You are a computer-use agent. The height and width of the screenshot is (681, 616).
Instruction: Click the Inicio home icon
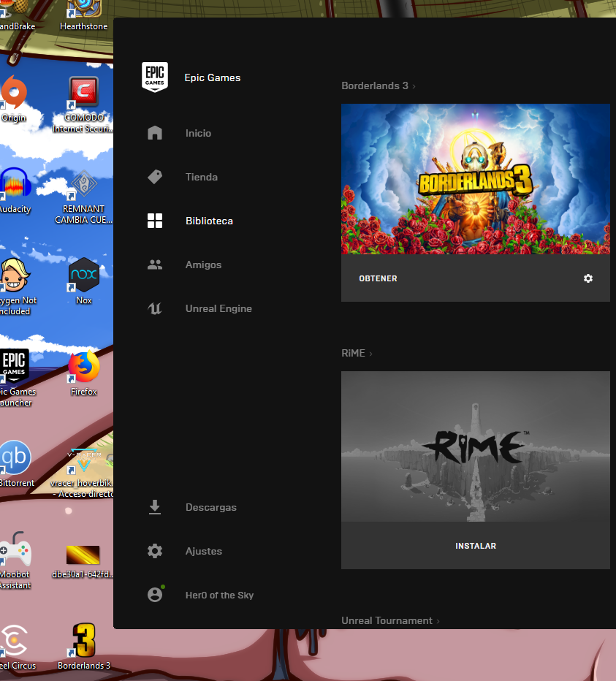(155, 133)
